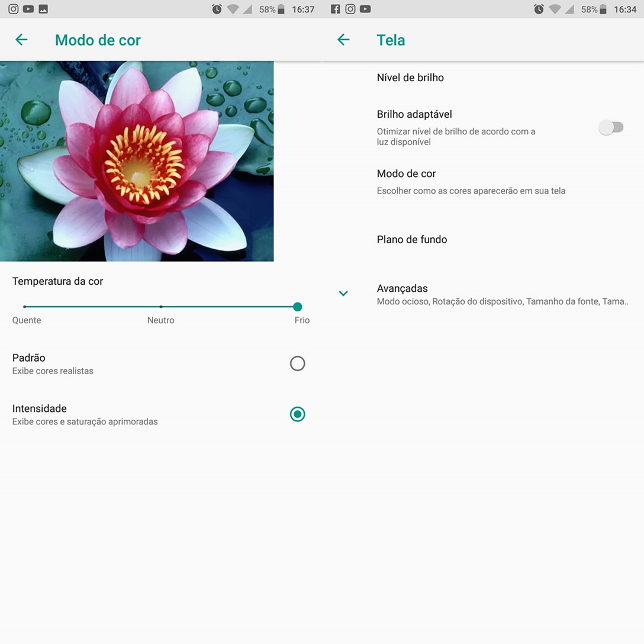Tap YouTube notification icon in left status bar
This screenshot has height=644, width=644.
(x=28, y=9)
